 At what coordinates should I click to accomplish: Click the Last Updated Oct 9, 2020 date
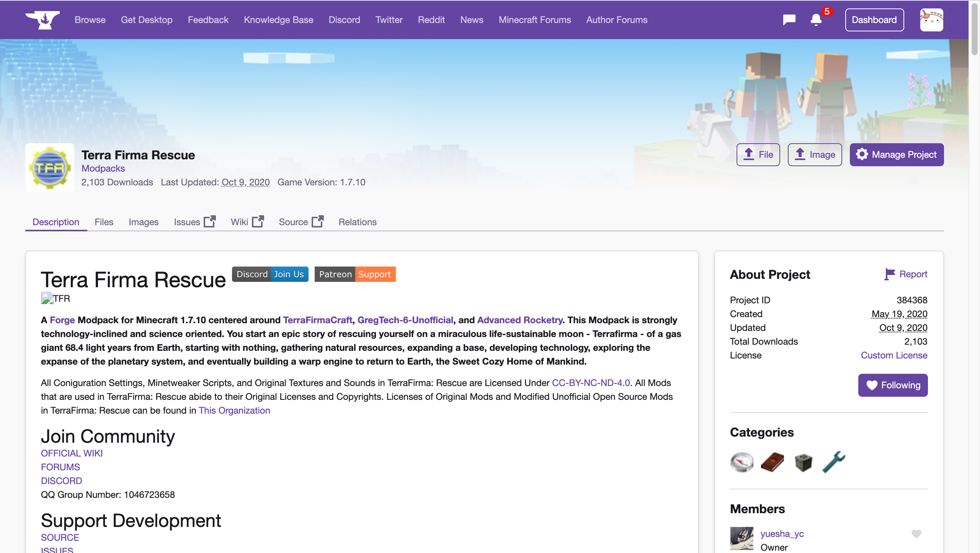point(246,182)
